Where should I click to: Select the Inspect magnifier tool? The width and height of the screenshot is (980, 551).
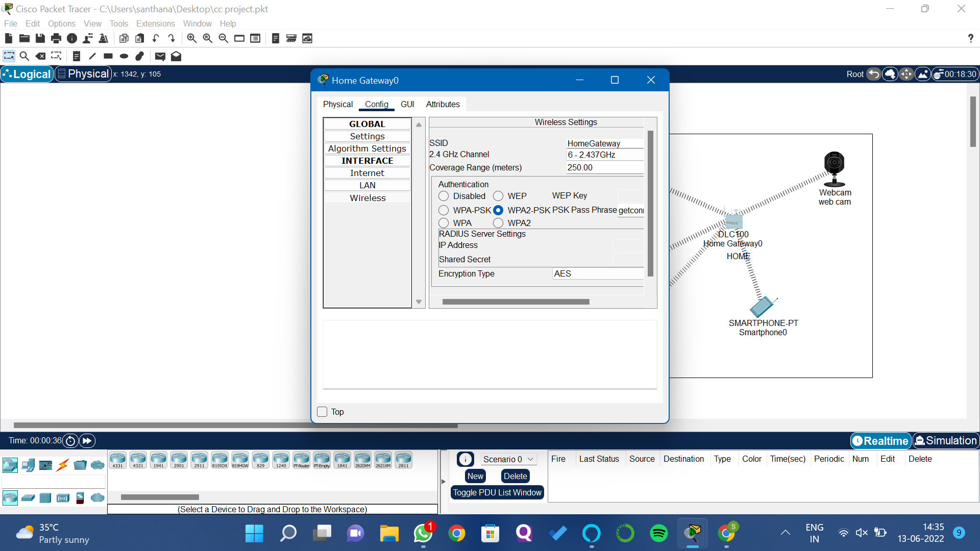click(x=24, y=56)
